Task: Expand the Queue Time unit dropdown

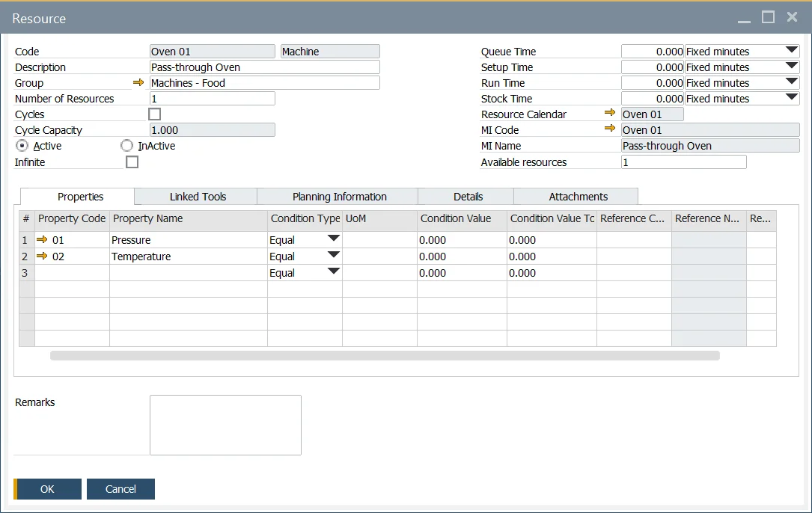Action: click(792, 51)
